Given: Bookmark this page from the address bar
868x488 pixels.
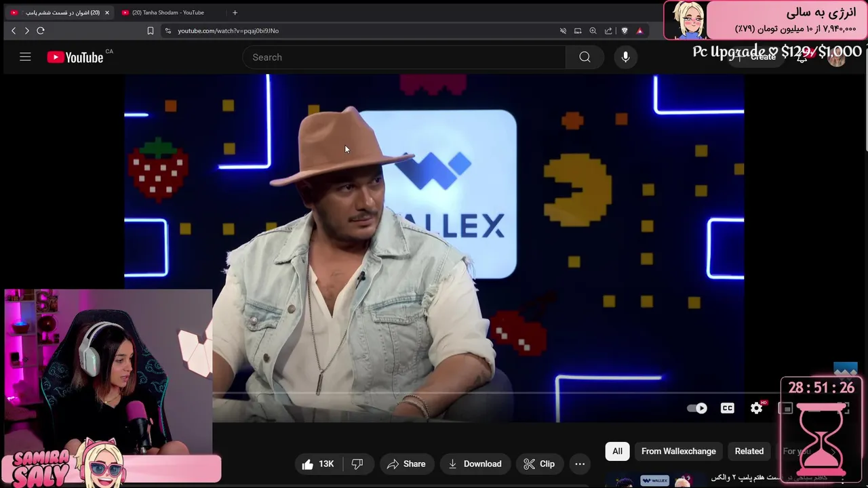Looking at the screenshot, I should click(151, 30).
